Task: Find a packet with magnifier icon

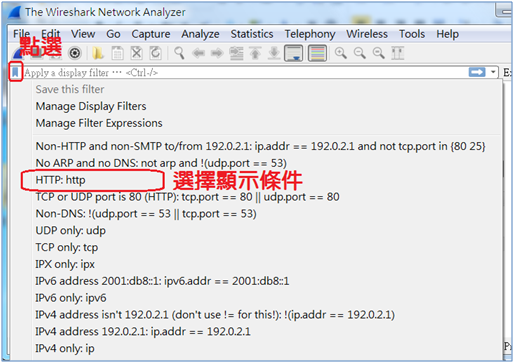Action: pyautogui.click(x=179, y=53)
